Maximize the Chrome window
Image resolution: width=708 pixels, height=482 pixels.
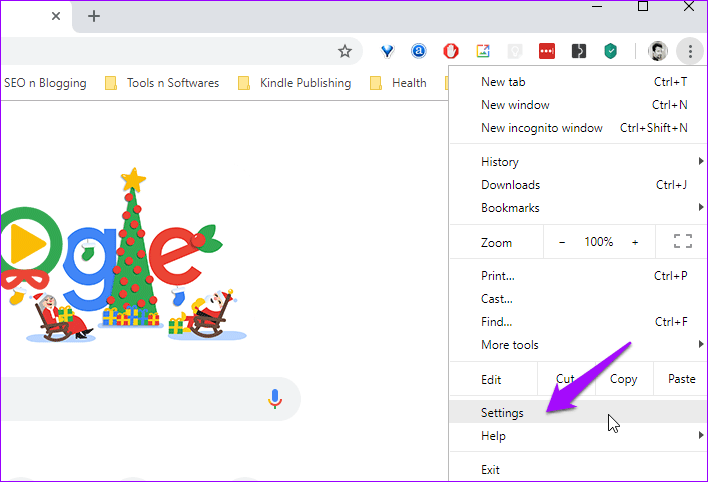pos(643,6)
